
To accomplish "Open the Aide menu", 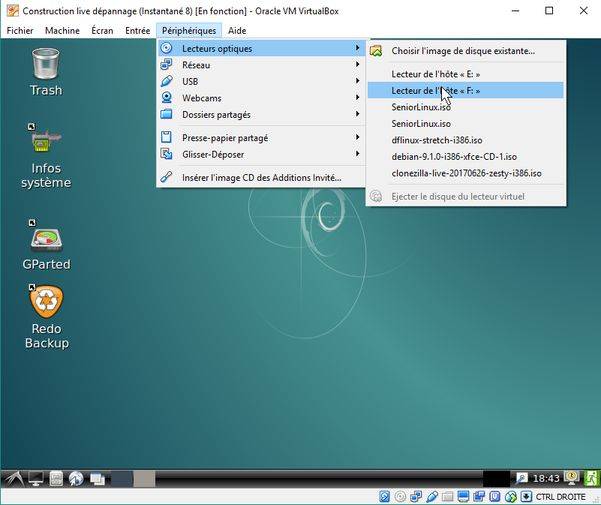I will [237, 31].
